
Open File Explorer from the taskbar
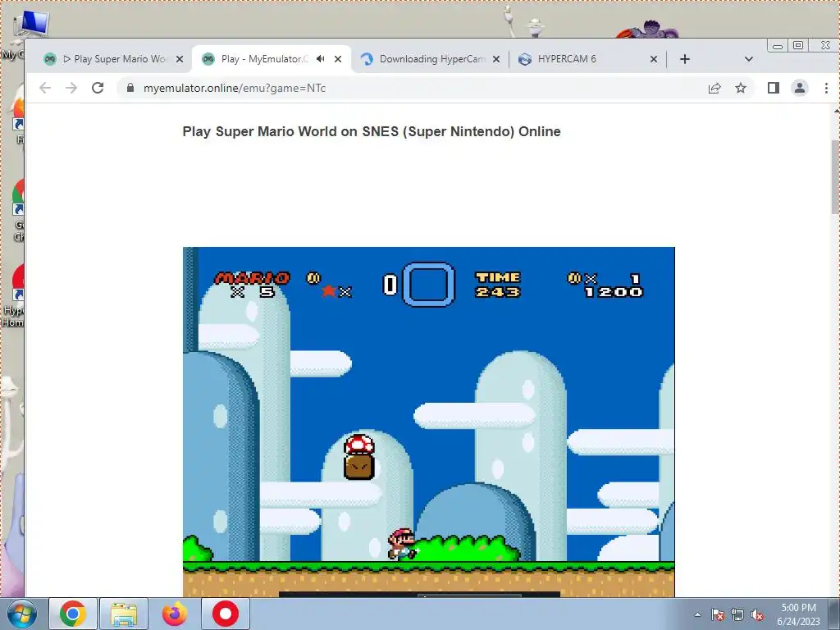click(x=124, y=614)
